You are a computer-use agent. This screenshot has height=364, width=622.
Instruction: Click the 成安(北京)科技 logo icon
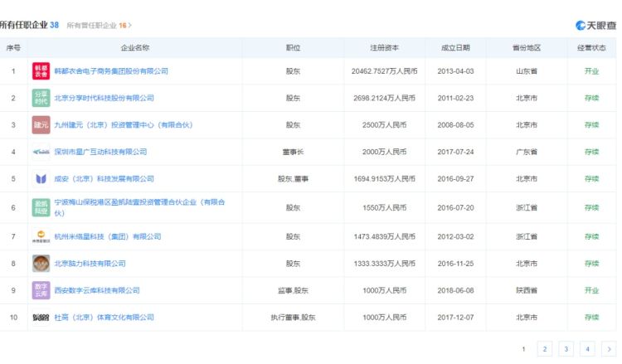[41, 179]
